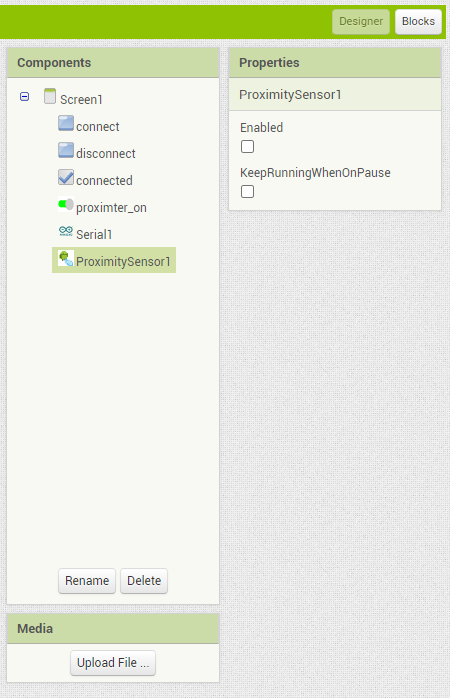Click the Serial1 Arduino icon
This screenshot has width=450, height=698.
[x=66, y=231]
